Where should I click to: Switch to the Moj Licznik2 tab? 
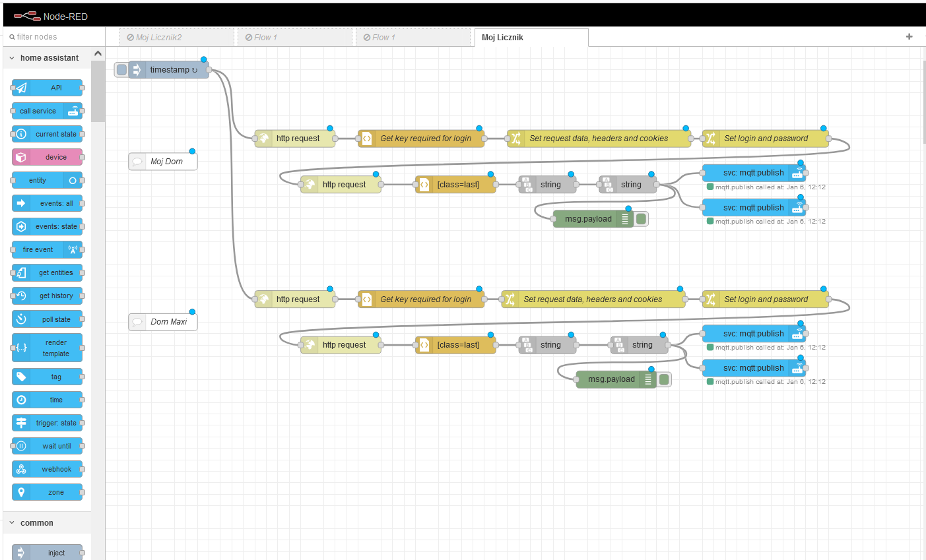(x=177, y=38)
